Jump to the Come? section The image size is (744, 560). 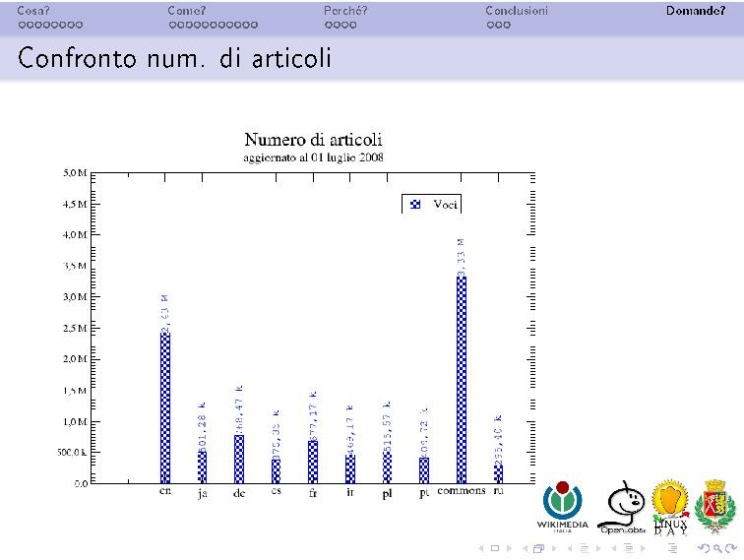pyautogui.click(x=186, y=11)
